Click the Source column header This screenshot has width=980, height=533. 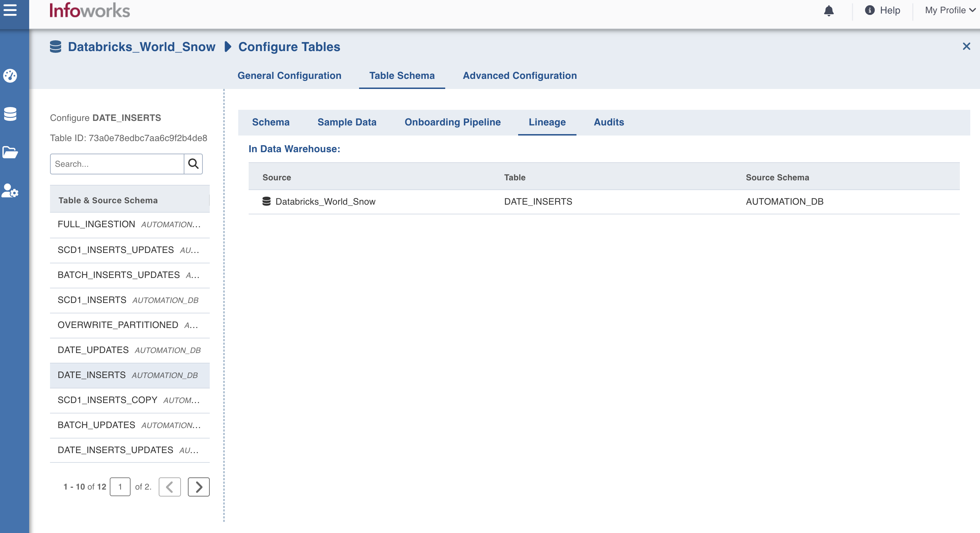click(x=276, y=178)
